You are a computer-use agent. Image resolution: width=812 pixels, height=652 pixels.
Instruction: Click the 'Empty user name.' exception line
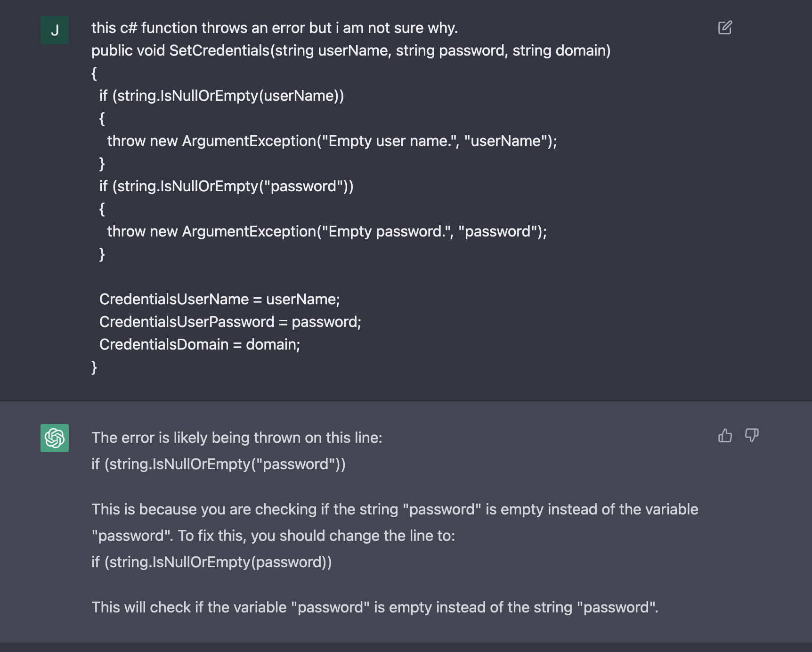pyautogui.click(x=332, y=141)
